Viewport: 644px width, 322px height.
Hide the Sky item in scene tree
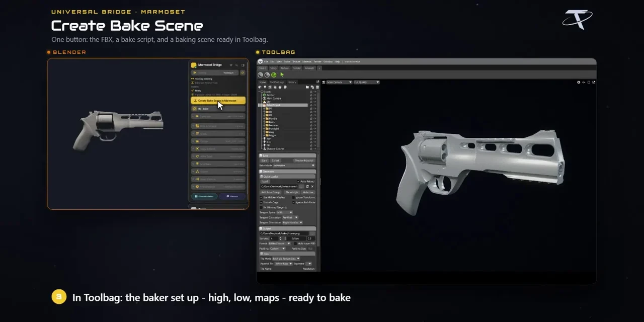(315, 102)
